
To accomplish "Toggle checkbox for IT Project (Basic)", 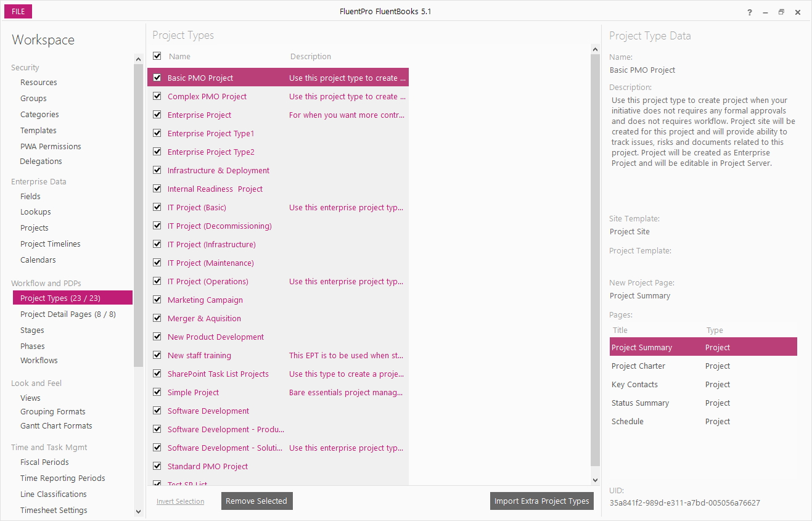I will click(157, 207).
